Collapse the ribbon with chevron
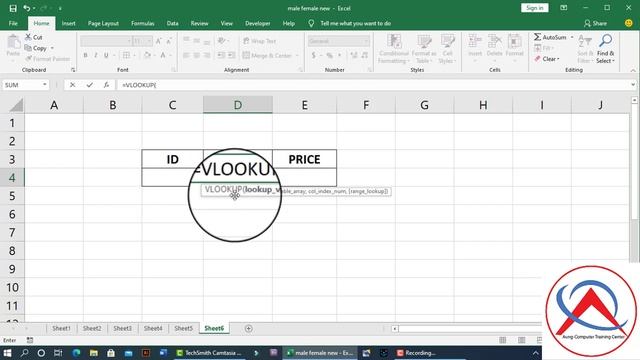640x360 pixels. tap(633, 70)
